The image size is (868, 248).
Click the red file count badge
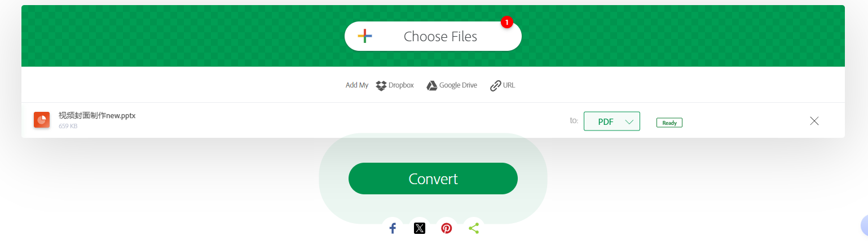point(506,23)
